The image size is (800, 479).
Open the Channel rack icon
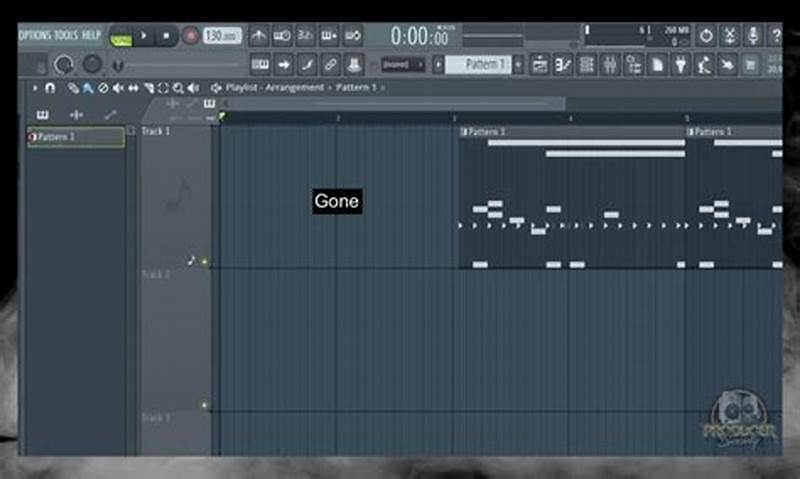tap(586, 65)
